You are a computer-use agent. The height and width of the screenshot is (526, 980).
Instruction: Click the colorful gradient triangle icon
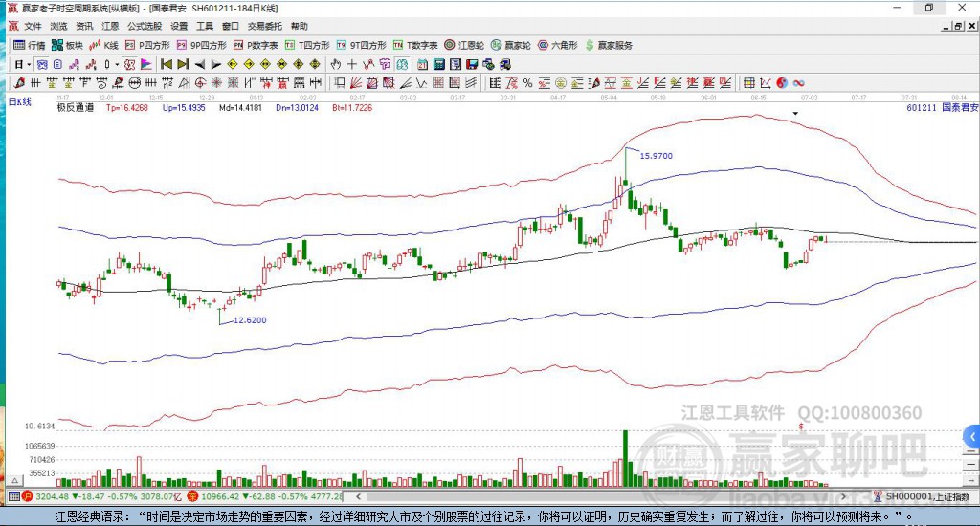click(x=146, y=64)
